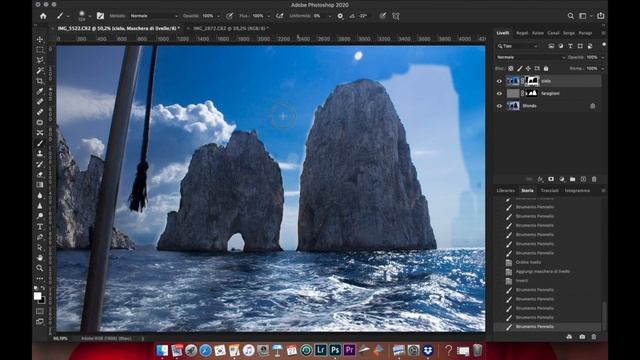Select the Blur tool
The width and height of the screenshot is (640, 360).
(40, 195)
